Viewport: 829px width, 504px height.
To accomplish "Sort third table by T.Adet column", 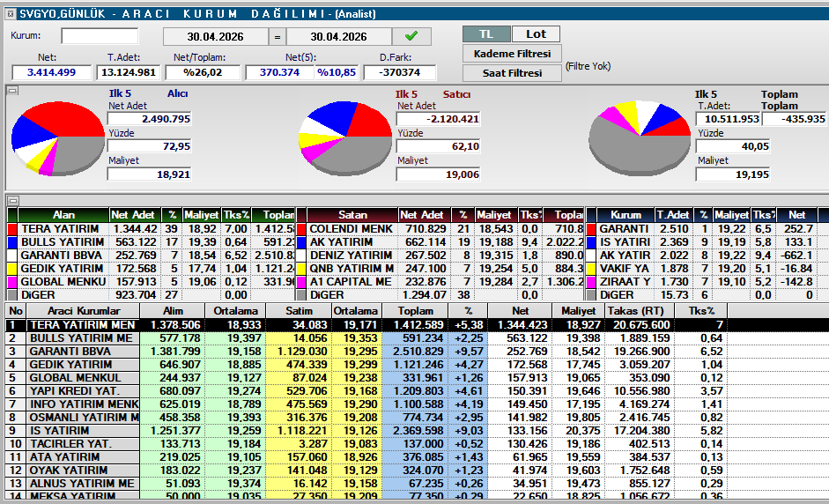I will pos(673,215).
